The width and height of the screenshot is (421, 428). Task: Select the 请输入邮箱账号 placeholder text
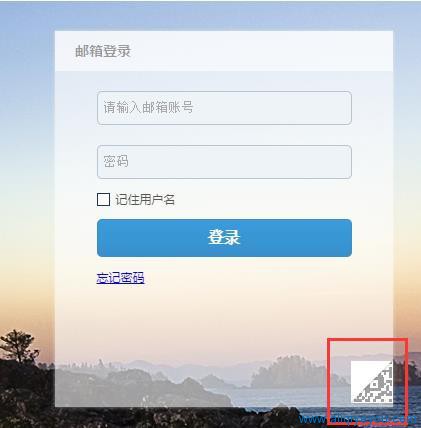coord(148,108)
